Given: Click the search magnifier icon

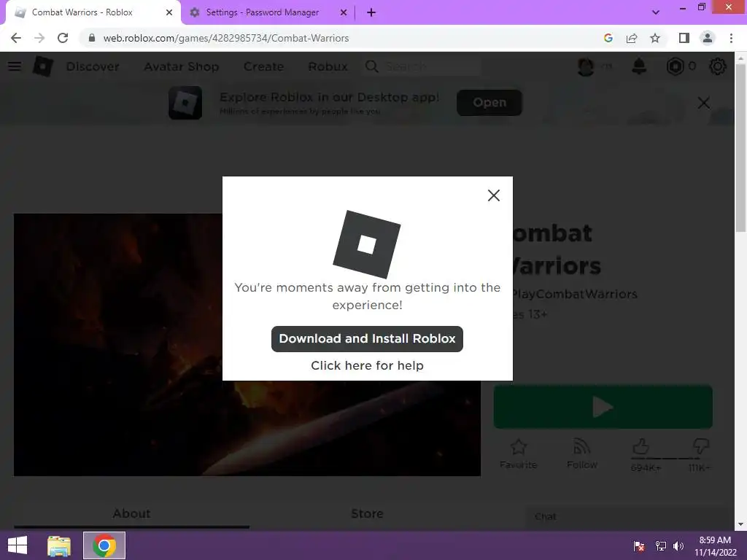Looking at the screenshot, I should click(x=371, y=66).
